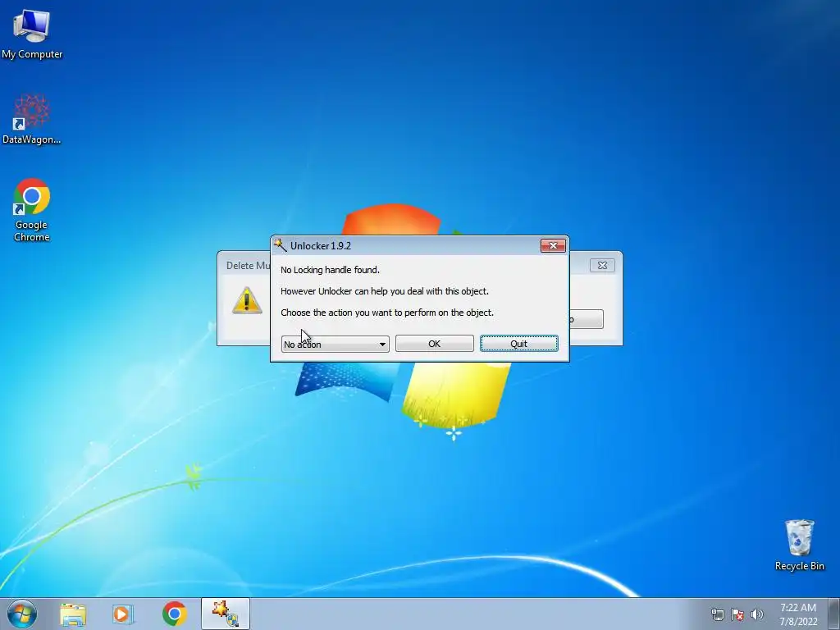Open the My Computer desktop icon
Image resolution: width=840 pixels, height=630 pixels.
click(x=32, y=34)
